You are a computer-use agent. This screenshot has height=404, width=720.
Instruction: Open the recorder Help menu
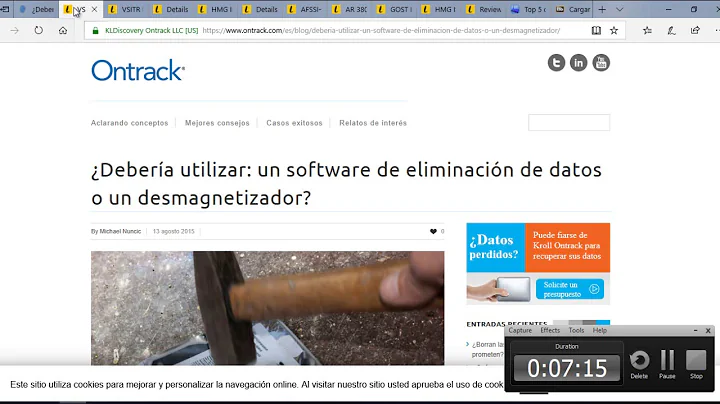click(600, 330)
